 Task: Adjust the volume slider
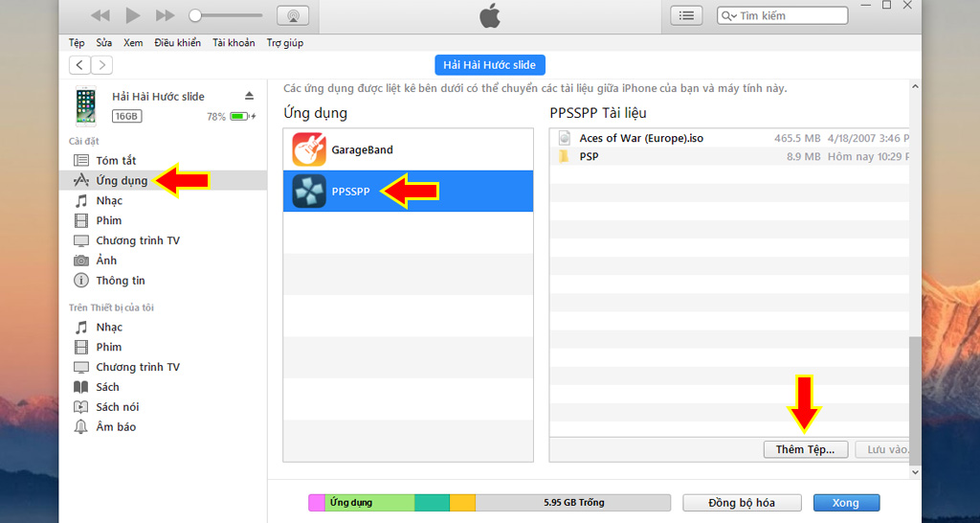[x=226, y=15]
